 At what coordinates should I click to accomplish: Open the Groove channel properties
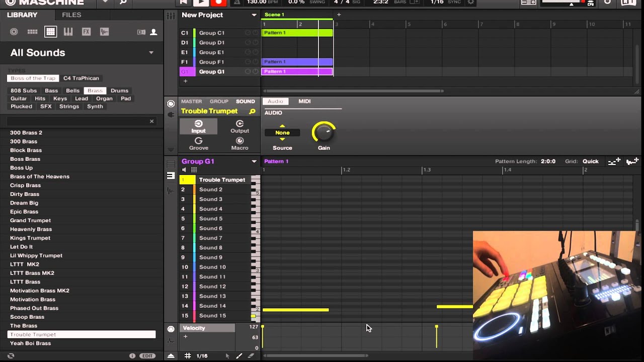[x=198, y=144]
